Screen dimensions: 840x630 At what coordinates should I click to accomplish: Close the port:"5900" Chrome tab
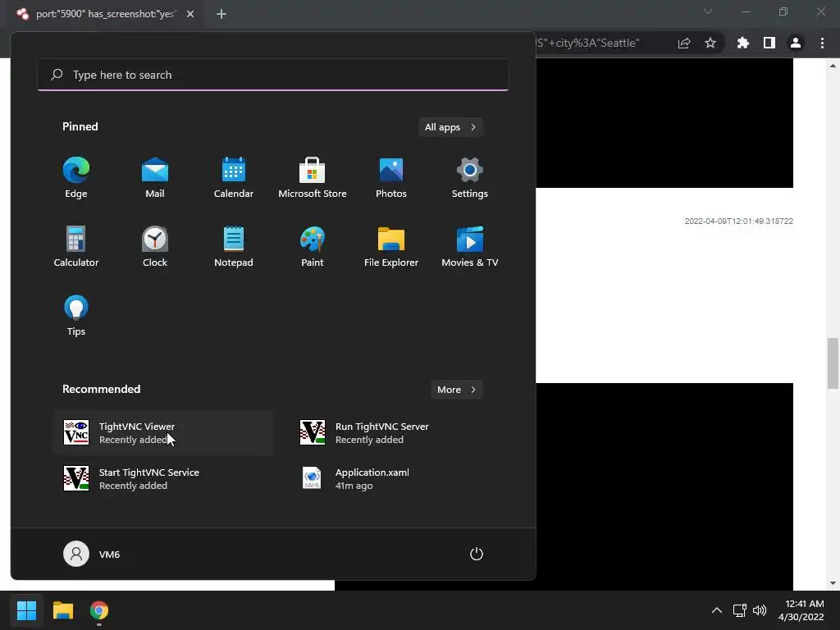pyautogui.click(x=190, y=15)
